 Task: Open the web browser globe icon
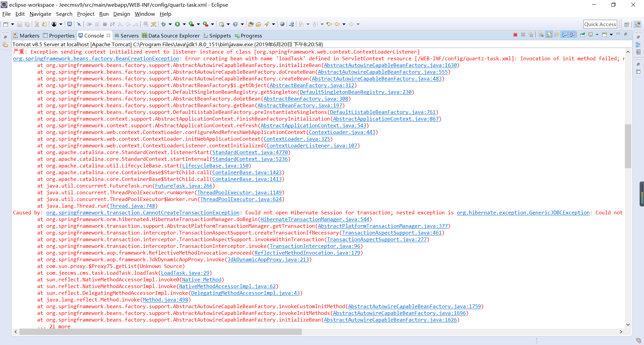pos(282,24)
